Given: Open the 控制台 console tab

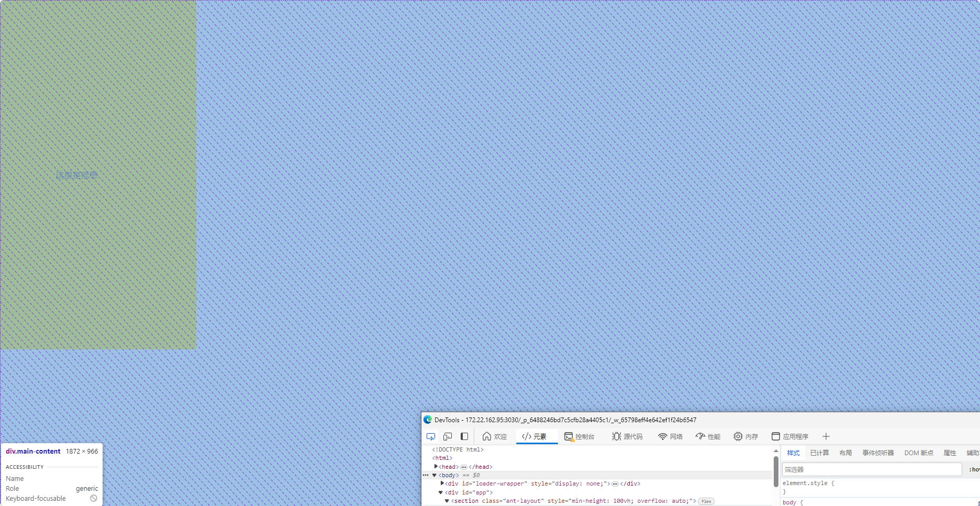Looking at the screenshot, I should 580,436.
